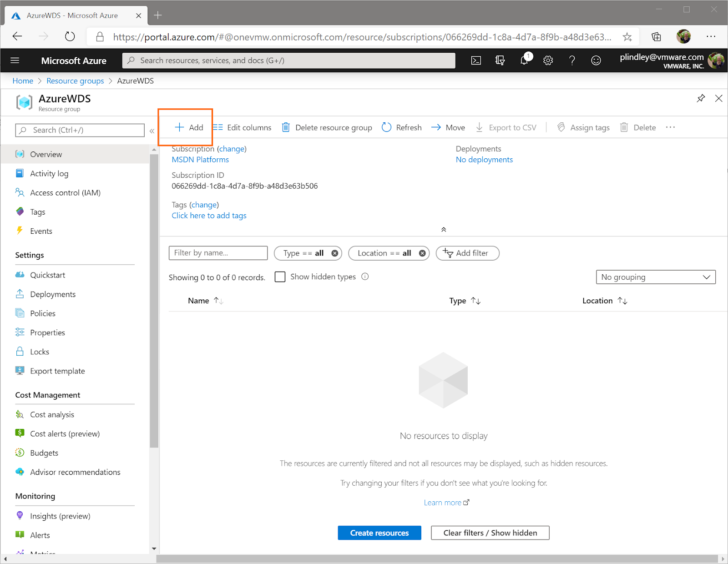728x564 pixels.
Task: Open the Directory and subscription filter icon
Action: 500,60
